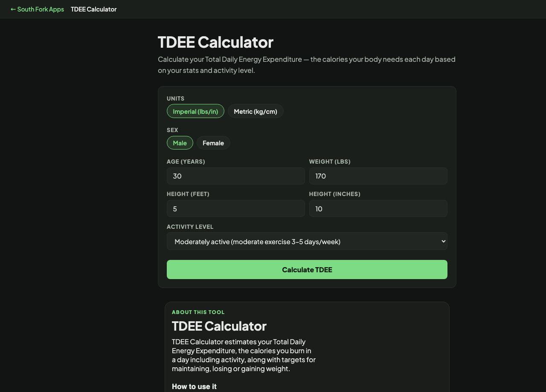Viewport: 546px width, 392px height.
Task: Click the ABOUT THIS TOOL label
Action: (x=198, y=312)
